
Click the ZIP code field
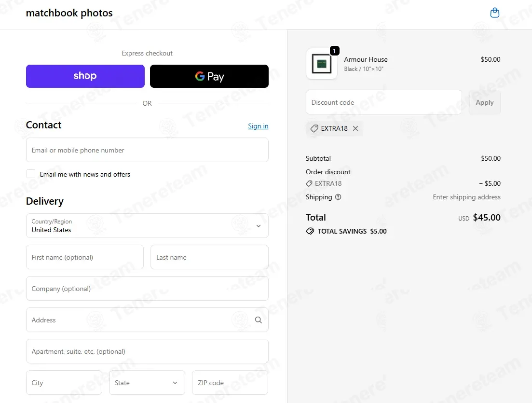pos(230,383)
